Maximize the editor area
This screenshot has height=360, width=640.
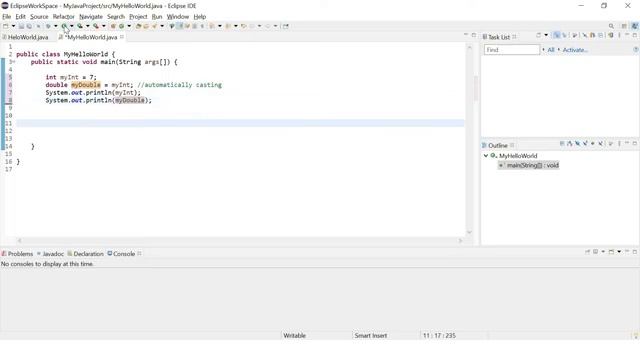pos(473,35)
